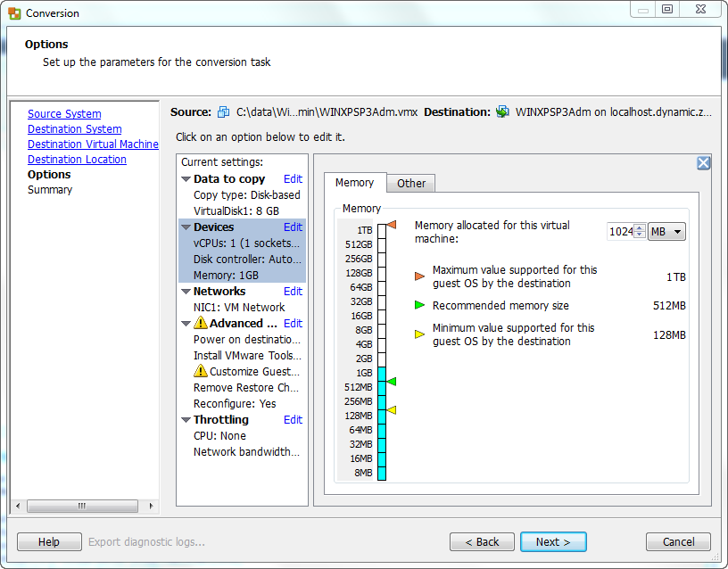Go to the Destination Location step
Viewport: 728px width, 569px height.
(77, 159)
